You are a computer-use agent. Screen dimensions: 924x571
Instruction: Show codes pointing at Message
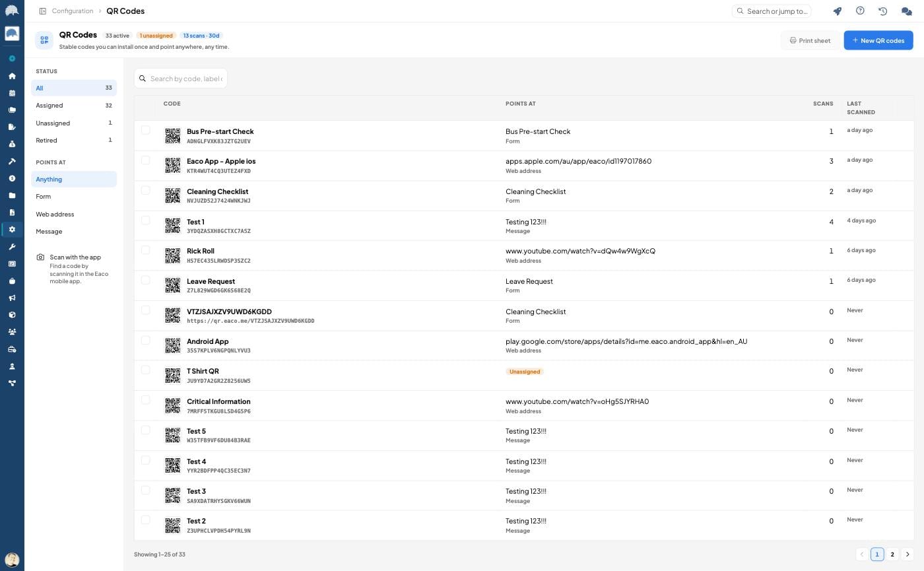[74, 232]
